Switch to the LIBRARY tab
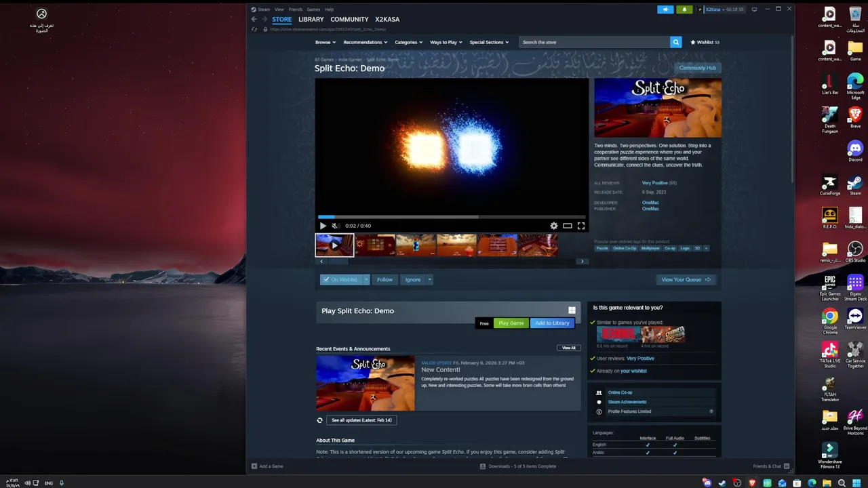 (311, 20)
